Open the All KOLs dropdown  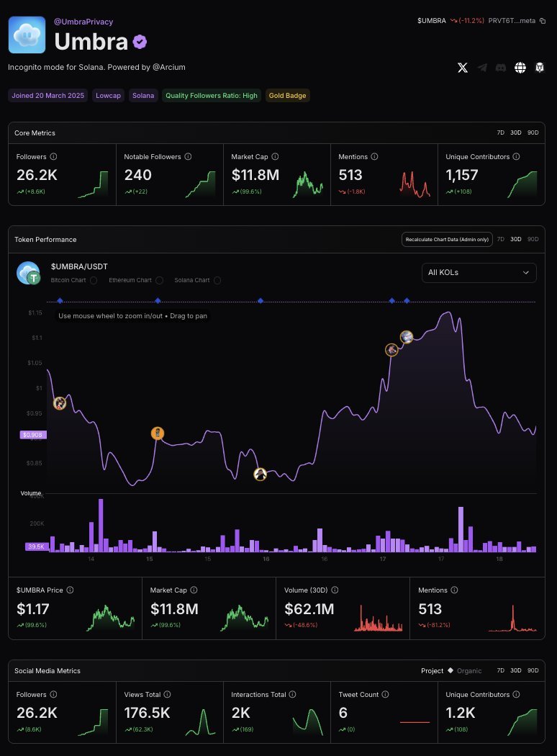[479, 272]
